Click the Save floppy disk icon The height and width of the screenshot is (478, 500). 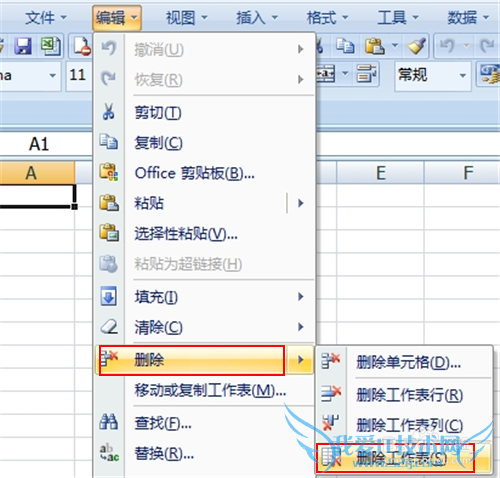point(23,46)
